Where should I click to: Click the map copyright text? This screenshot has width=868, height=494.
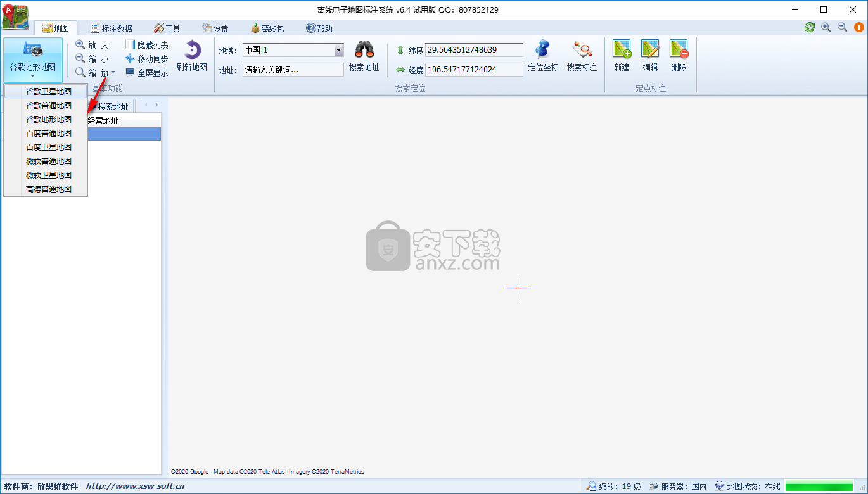click(x=267, y=471)
